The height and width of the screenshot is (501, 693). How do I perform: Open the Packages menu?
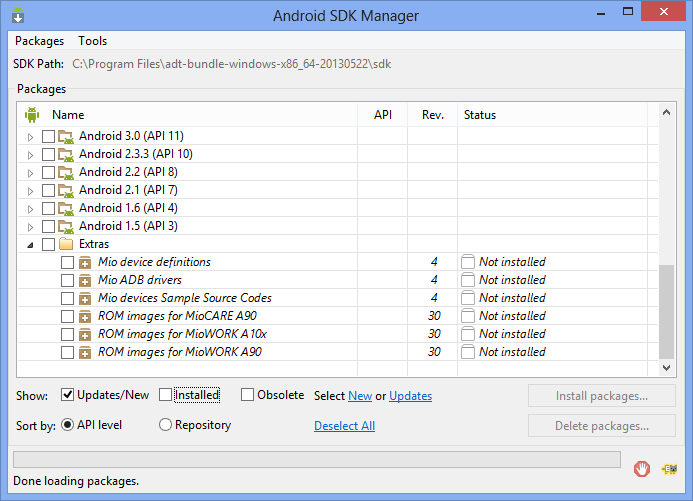(39, 41)
